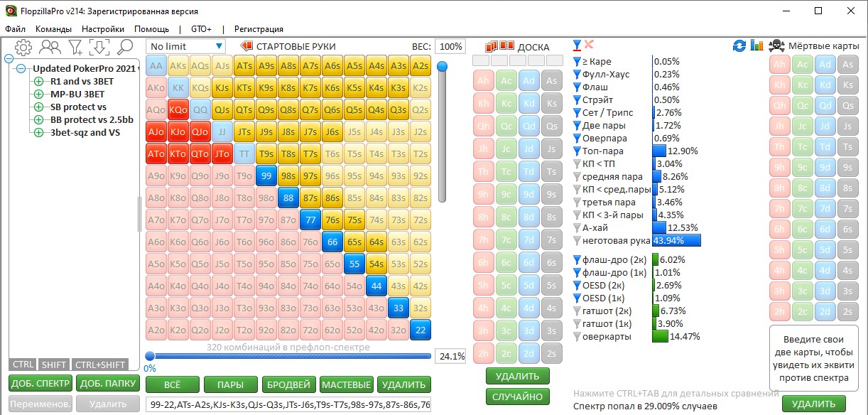The height and width of the screenshot is (415, 868).
Task: Click the blue refresh arrows icon
Action: (739, 45)
